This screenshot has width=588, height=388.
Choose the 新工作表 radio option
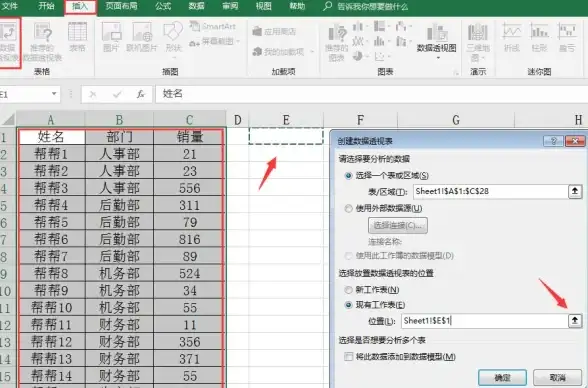click(348, 290)
